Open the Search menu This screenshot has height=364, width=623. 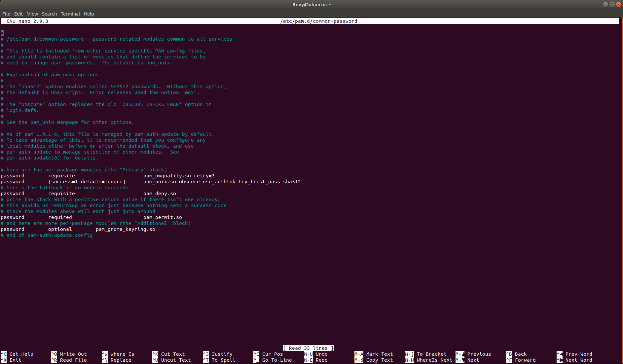point(49,14)
